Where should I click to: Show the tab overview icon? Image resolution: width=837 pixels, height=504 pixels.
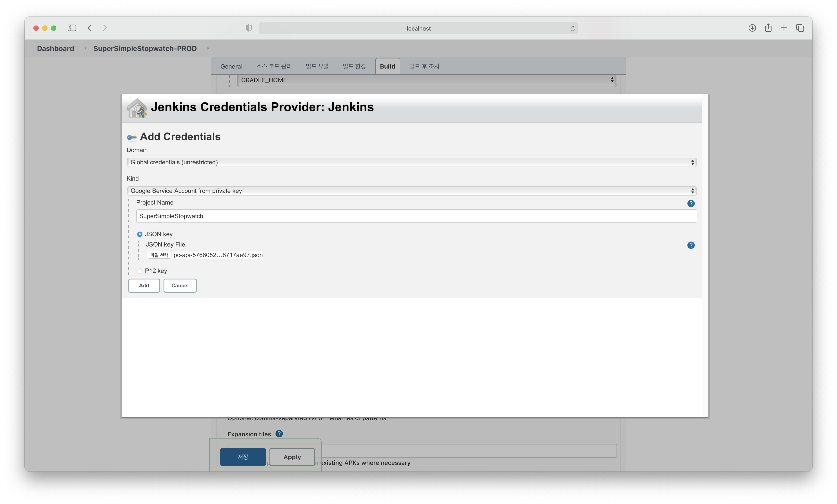click(x=800, y=28)
